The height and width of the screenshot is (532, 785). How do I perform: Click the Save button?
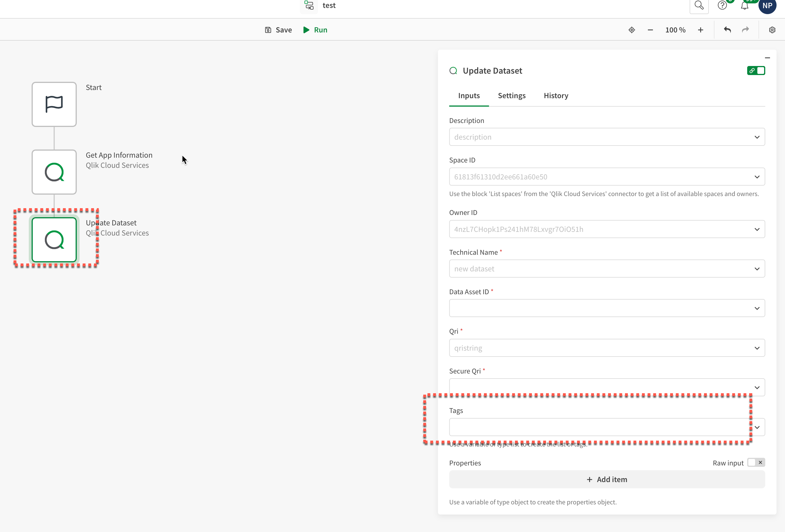pyautogui.click(x=278, y=30)
